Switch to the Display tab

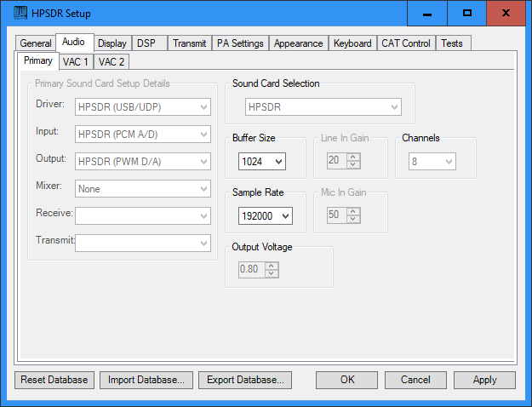[x=112, y=43]
